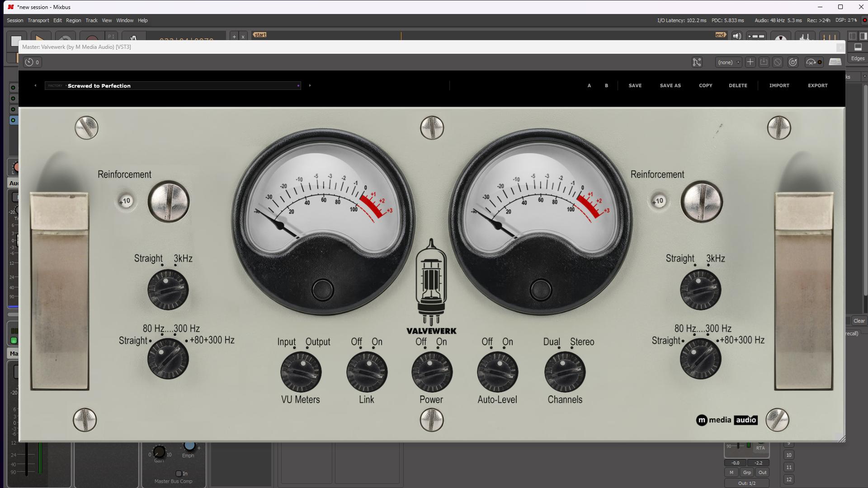Toggle the Auto-Level Off/On knob
868x488 pixels.
(x=497, y=372)
